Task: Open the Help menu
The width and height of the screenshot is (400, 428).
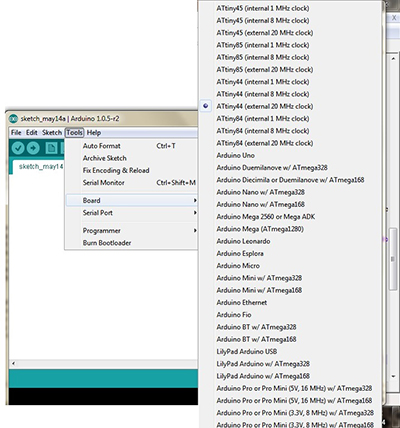Action: (94, 133)
